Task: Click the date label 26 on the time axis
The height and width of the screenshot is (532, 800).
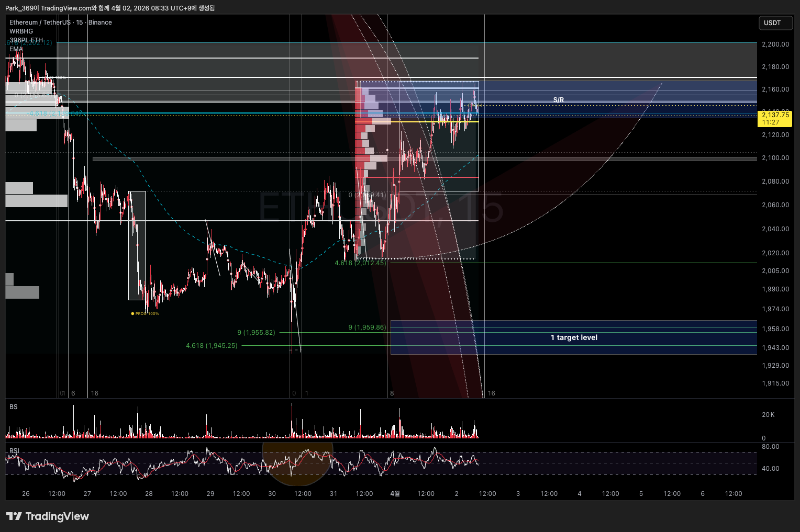Action: point(26,494)
